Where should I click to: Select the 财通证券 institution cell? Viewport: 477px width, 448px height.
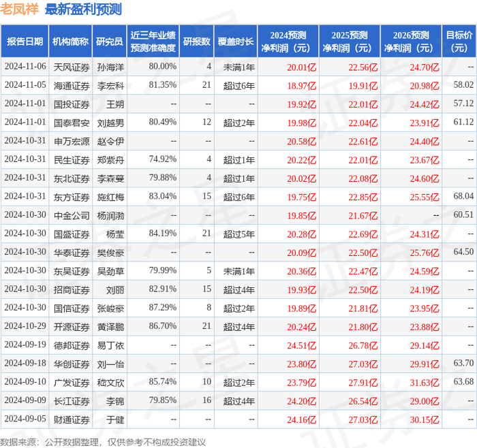[72, 419]
